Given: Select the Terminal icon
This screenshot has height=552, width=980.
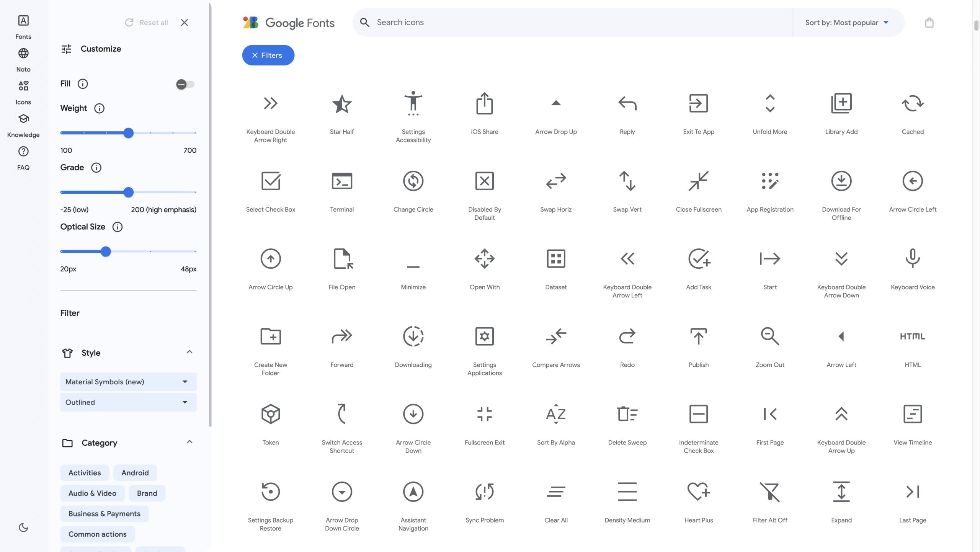Looking at the screenshot, I should point(341,181).
